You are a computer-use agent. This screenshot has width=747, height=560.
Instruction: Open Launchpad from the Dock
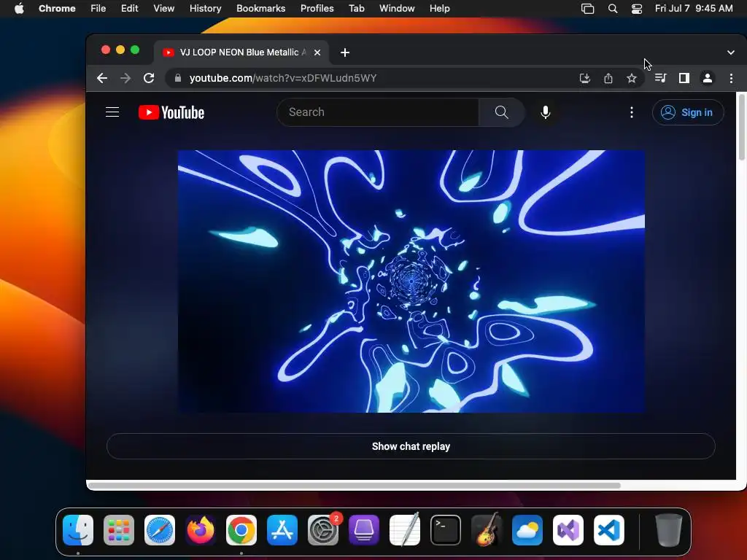click(x=119, y=530)
